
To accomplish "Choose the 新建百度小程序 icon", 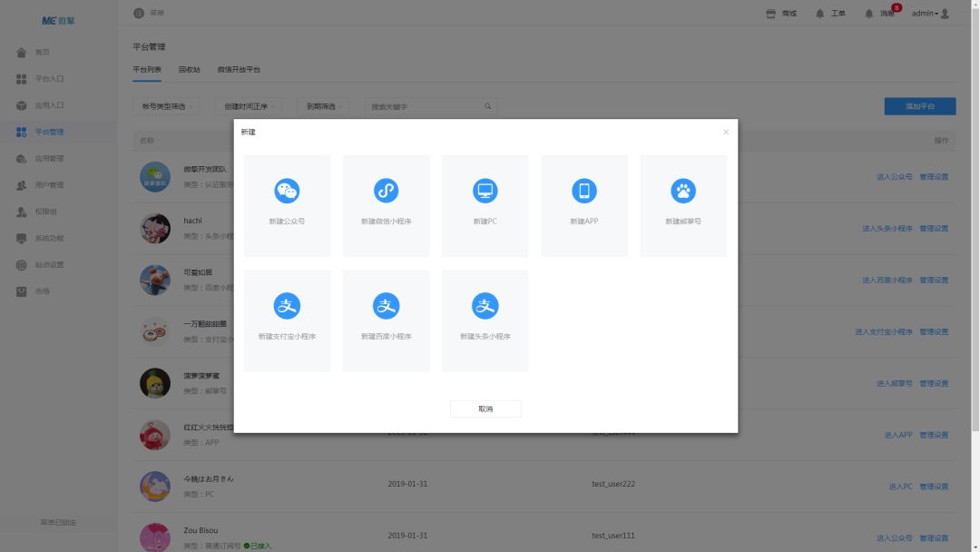I will click(x=386, y=306).
